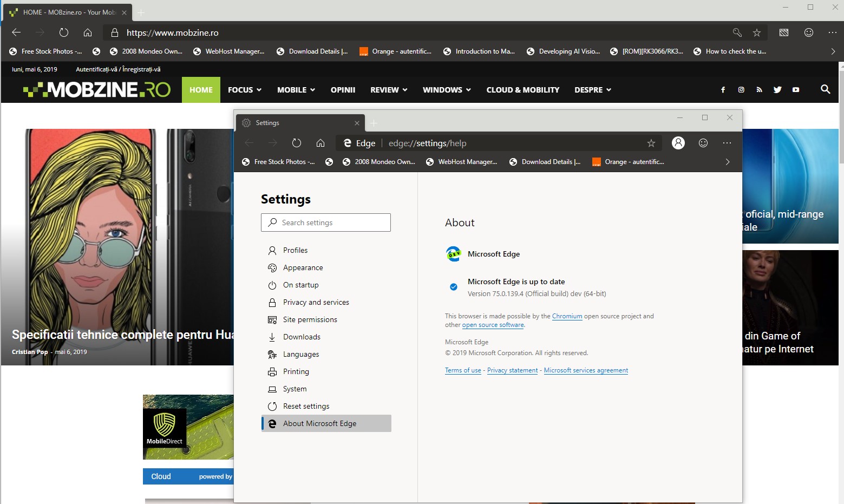Open Orange - autentific... favorite in Settings window

628,162
